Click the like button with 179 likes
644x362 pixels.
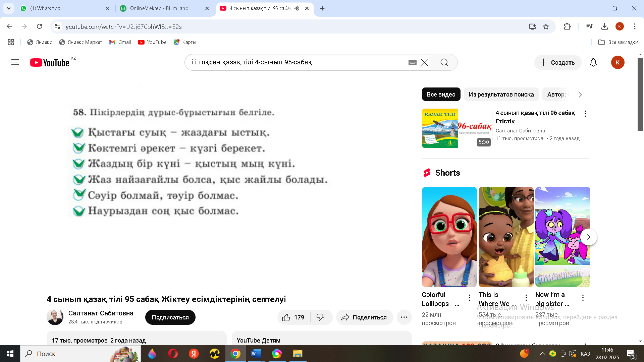click(x=293, y=317)
